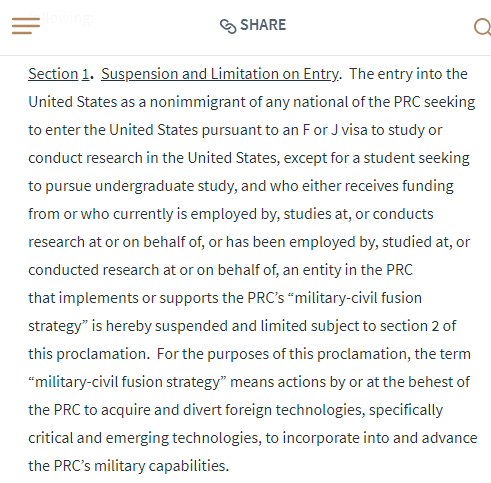Click the words "hereby suspended and limited"
This screenshot has width=491, height=483.
(206, 326)
